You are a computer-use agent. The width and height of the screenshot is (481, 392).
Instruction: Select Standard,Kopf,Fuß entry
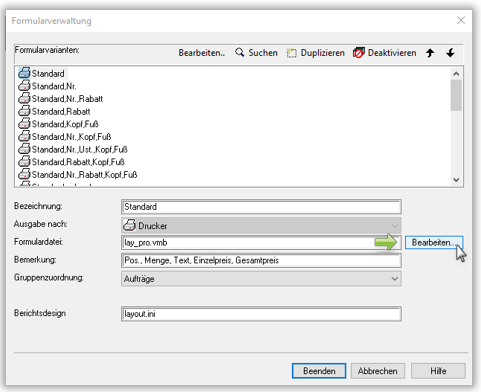pyautogui.click(x=65, y=124)
